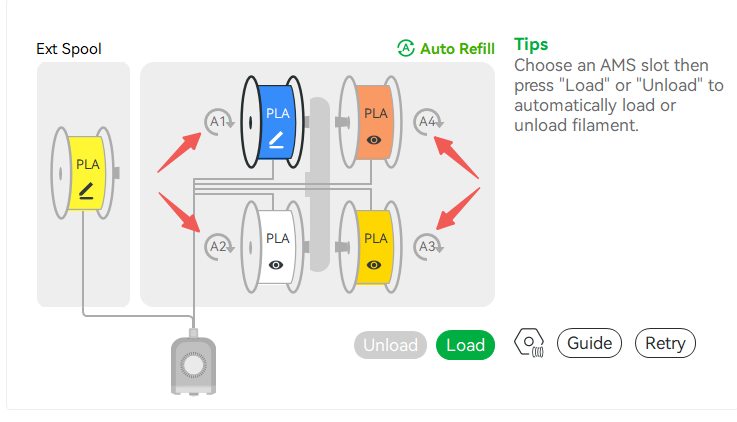
Task: Click the extruder nozzle graphic
Action: (193, 364)
